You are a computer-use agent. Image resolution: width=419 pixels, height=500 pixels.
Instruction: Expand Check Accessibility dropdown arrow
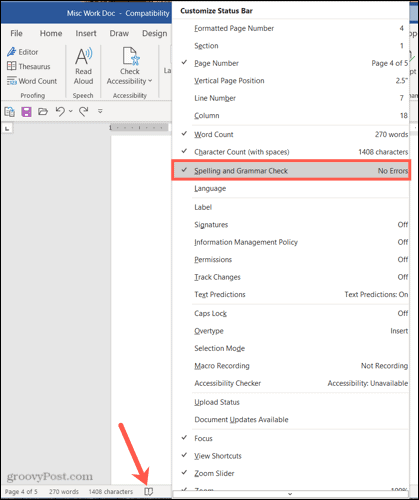pyautogui.click(x=150, y=81)
